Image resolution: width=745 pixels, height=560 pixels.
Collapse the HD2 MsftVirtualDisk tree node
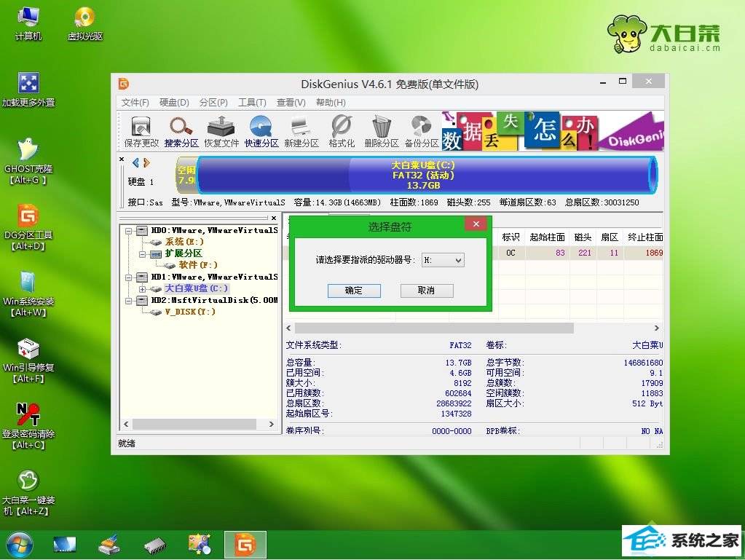point(128,301)
